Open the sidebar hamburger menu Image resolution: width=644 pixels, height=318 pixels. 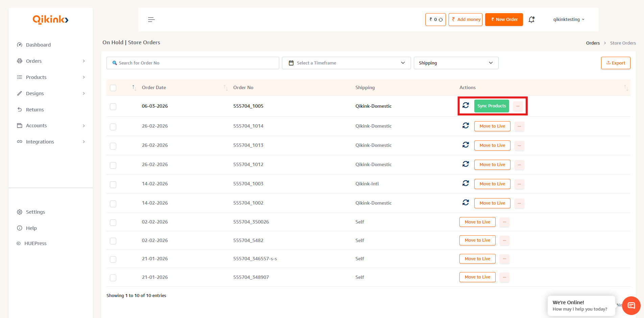[151, 19]
